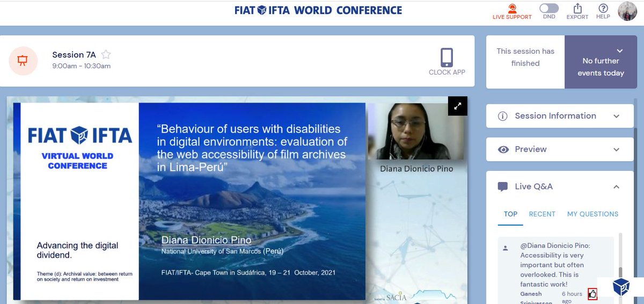
Task: Like Ganesh's question with thumbs up
Action: [x=592, y=294]
